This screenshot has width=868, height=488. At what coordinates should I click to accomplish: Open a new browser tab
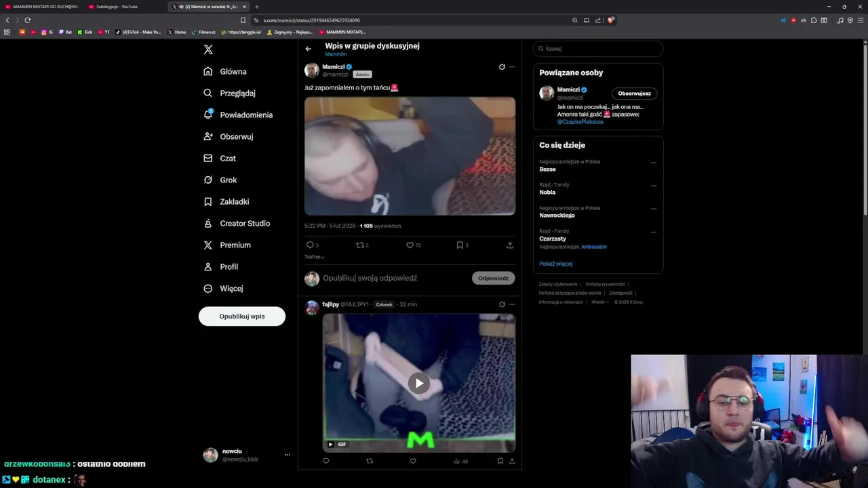point(257,7)
